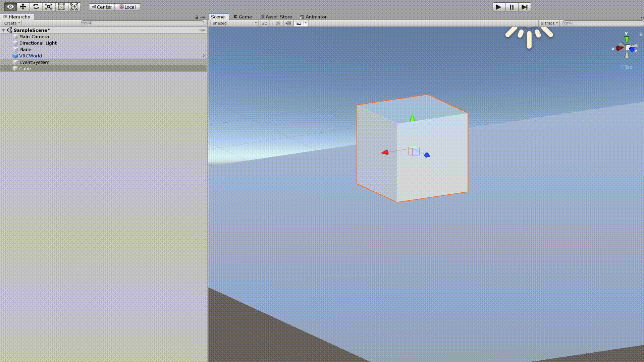644x362 pixels.
Task: Toggle pivot mode Center button
Action: point(102,7)
